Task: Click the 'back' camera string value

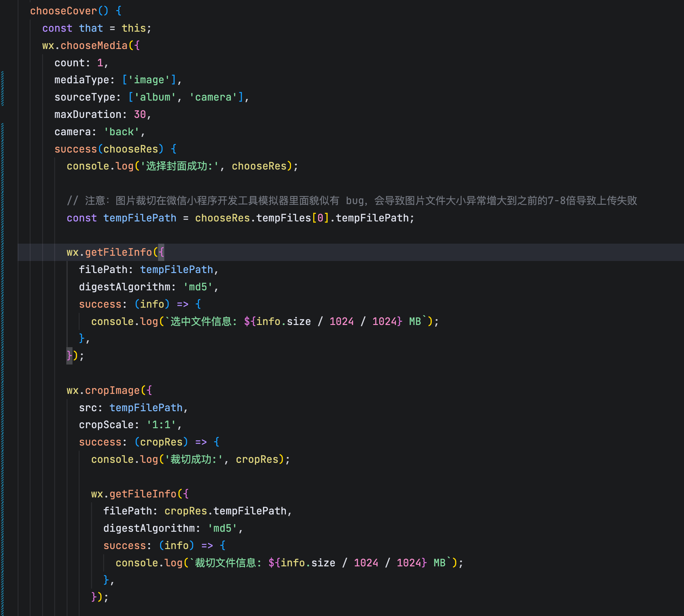Action: point(121,132)
